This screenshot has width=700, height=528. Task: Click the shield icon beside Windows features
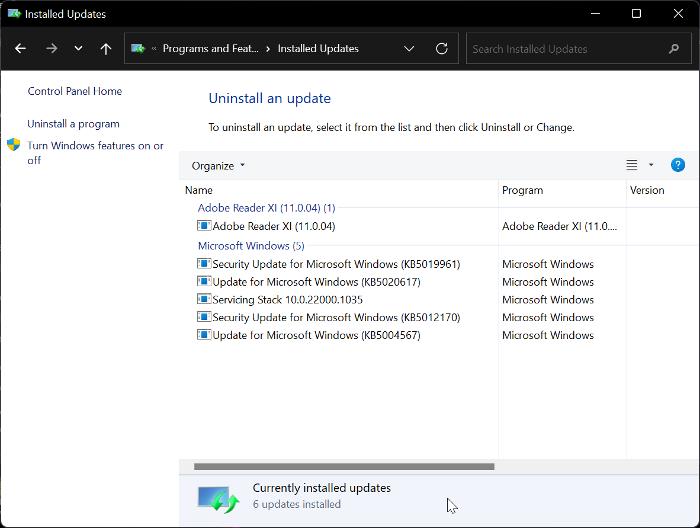pos(14,145)
